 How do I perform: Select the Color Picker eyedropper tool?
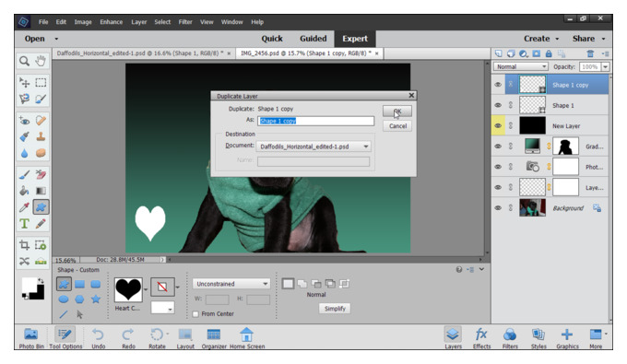24,207
